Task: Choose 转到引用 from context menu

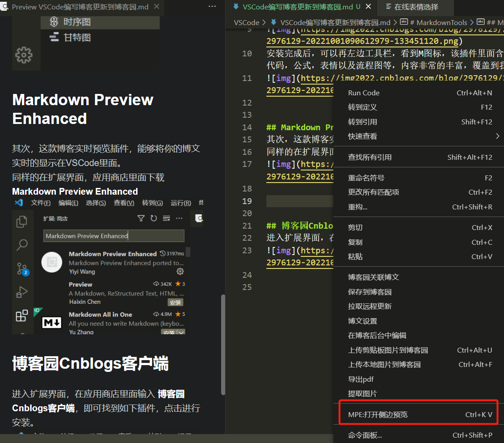Action: point(420,122)
